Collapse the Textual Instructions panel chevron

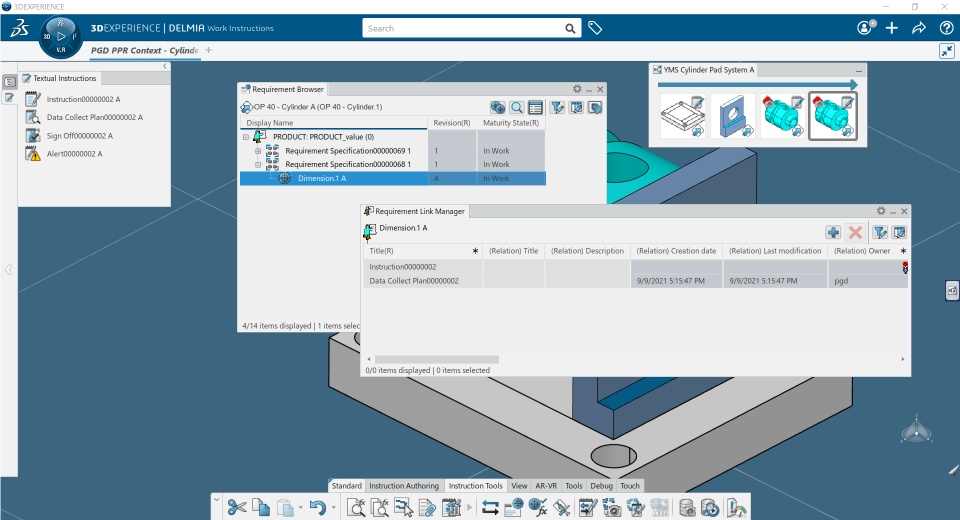point(165,66)
